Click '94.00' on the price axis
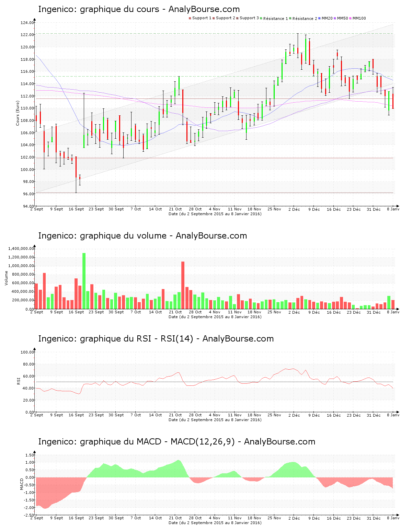Screen dimensions: 412x532 [x=28, y=206]
